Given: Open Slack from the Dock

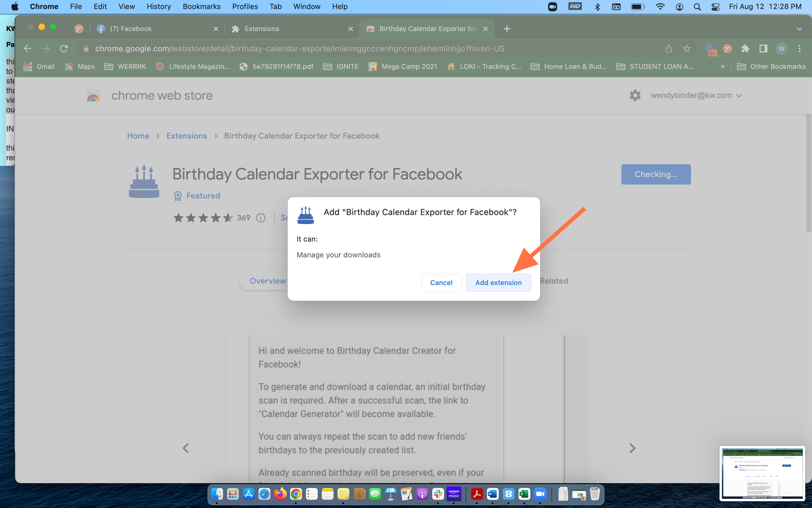Looking at the screenshot, I should 438,494.
